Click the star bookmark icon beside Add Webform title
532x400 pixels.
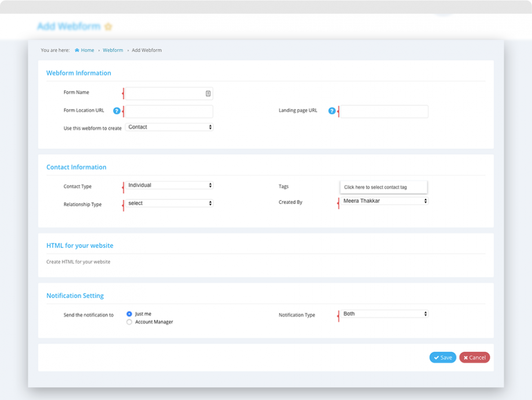pos(109,26)
